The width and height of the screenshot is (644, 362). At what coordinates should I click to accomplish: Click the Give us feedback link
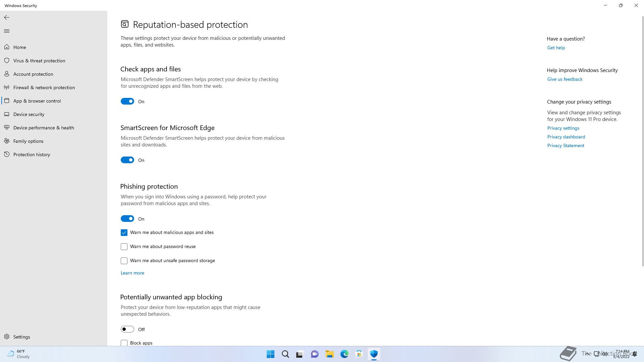565,79
